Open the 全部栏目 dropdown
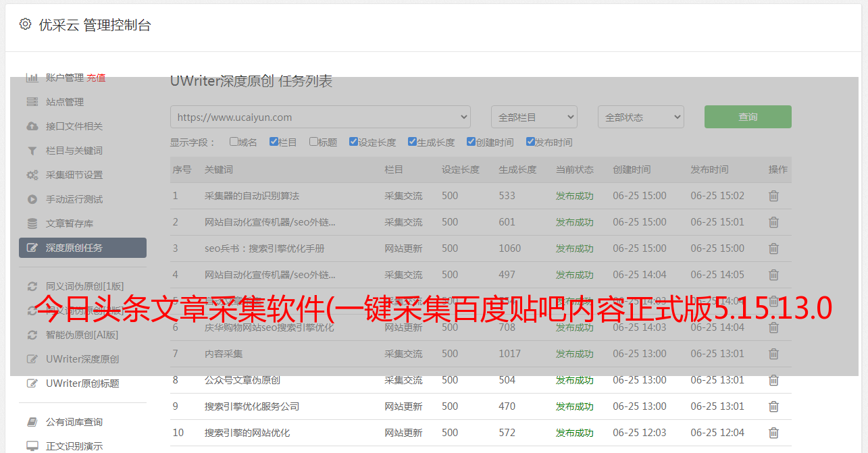 [x=534, y=117]
